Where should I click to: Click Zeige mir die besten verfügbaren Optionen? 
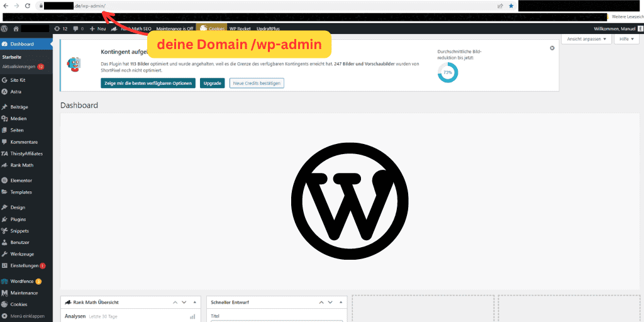click(x=148, y=83)
